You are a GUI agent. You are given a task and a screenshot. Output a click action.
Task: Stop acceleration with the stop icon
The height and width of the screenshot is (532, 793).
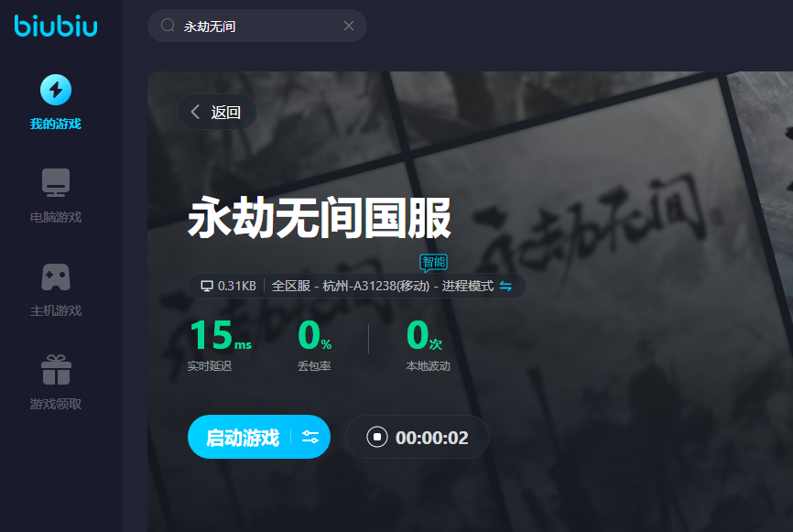click(x=376, y=437)
